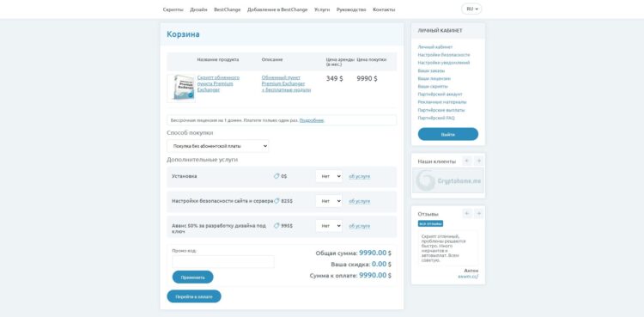Open the Обменный пункт Premium Exchanger description link

pyautogui.click(x=286, y=83)
